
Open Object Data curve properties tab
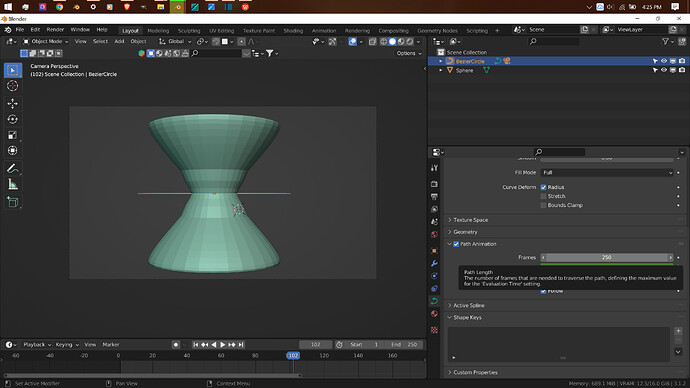(434, 301)
